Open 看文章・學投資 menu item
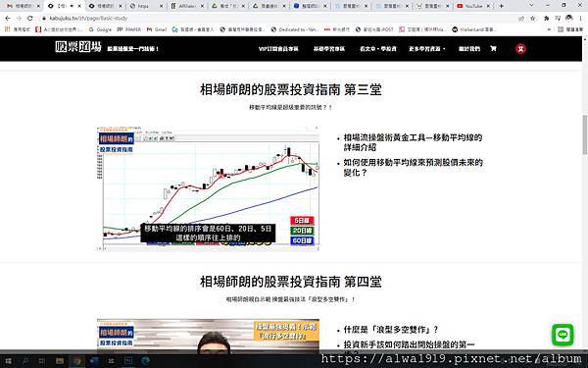This screenshot has height=368, width=588. click(378, 49)
